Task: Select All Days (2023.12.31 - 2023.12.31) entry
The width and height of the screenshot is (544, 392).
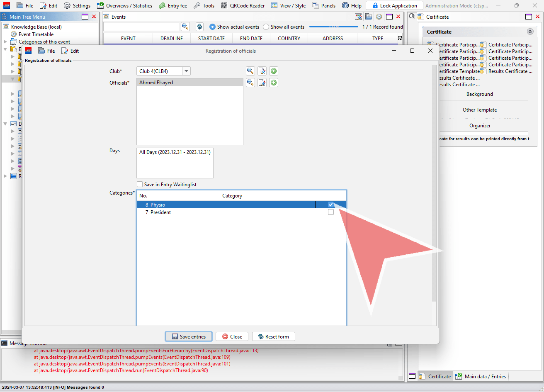Action: pyautogui.click(x=175, y=152)
